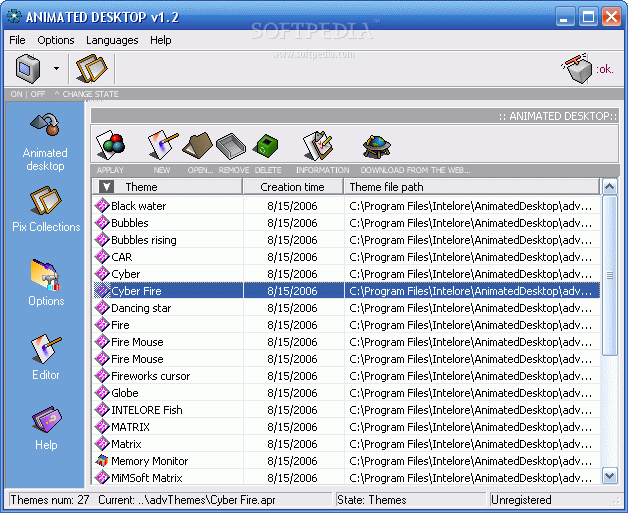Viewport: 628px width, 513px height.
Task: Select the Bubbles rising theme
Action: (346, 240)
